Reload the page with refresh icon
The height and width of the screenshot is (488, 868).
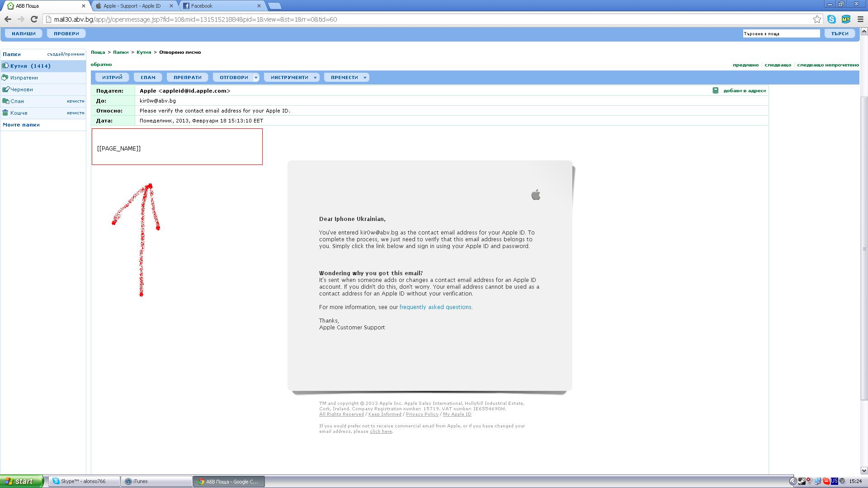coord(34,19)
